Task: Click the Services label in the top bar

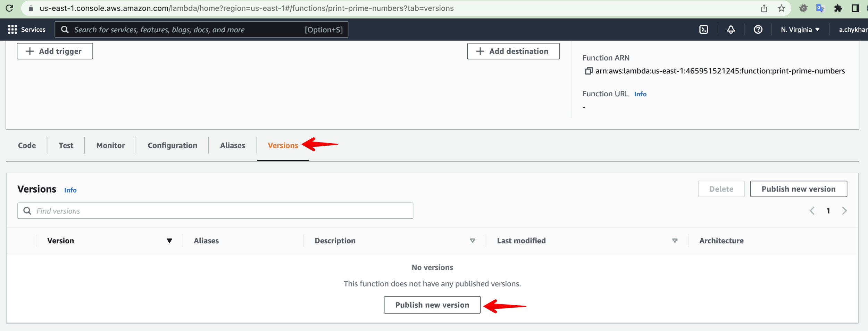Action: [33, 30]
